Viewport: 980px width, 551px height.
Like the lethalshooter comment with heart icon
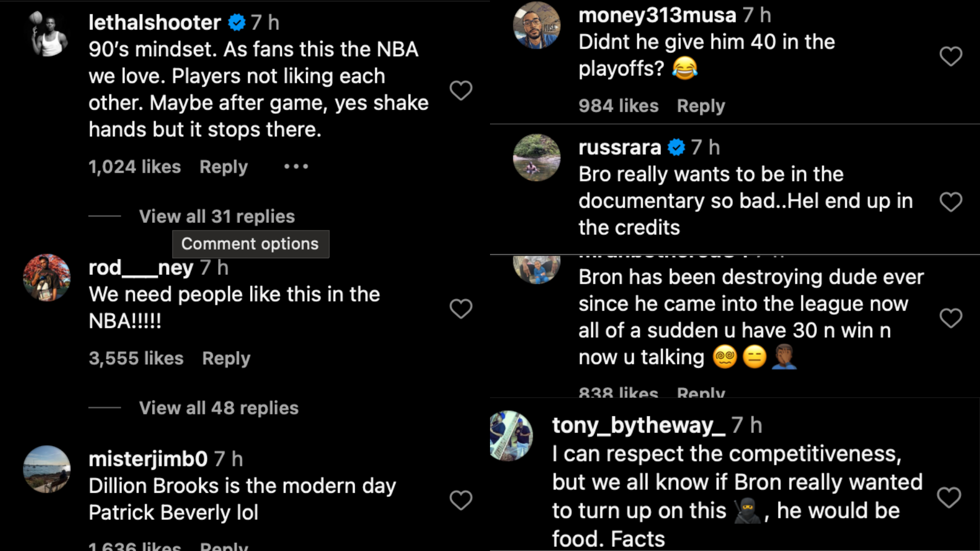click(460, 91)
